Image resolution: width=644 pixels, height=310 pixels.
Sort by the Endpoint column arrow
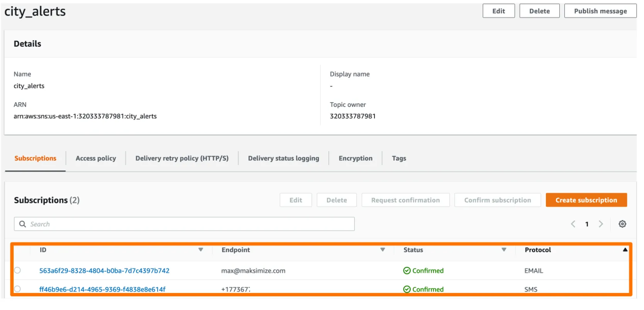(x=383, y=250)
